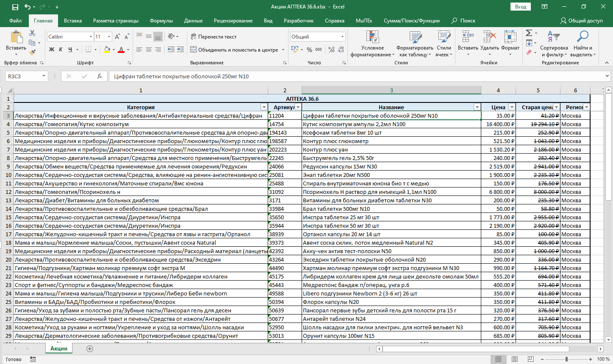Open filter dropdown for Артикул column
The height and width of the screenshot is (364, 613).
pos(298,108)
